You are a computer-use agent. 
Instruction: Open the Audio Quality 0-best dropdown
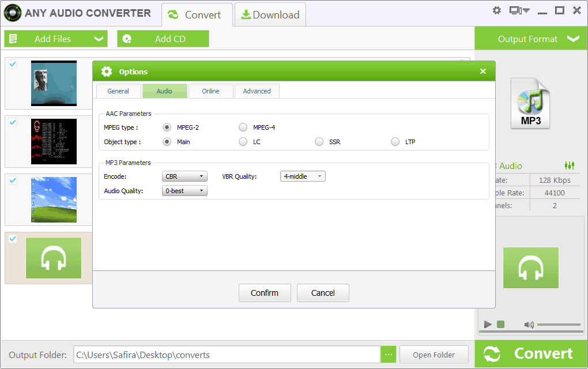[x=184, y=191]
